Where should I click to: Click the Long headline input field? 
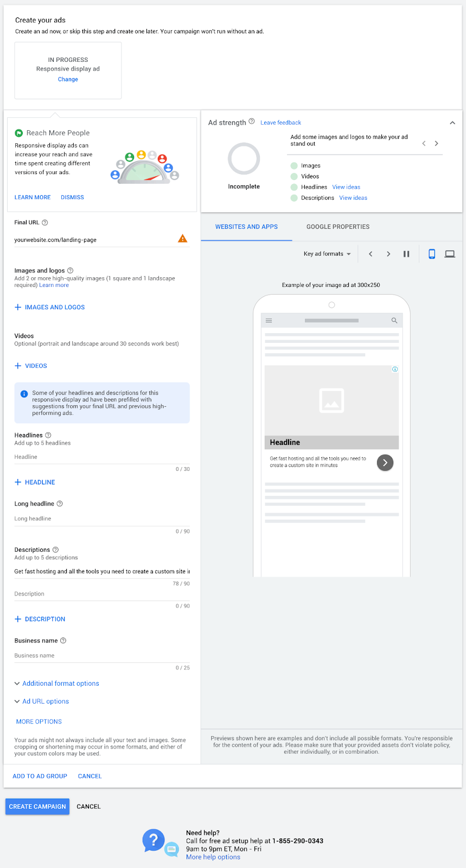coord(101,519)
